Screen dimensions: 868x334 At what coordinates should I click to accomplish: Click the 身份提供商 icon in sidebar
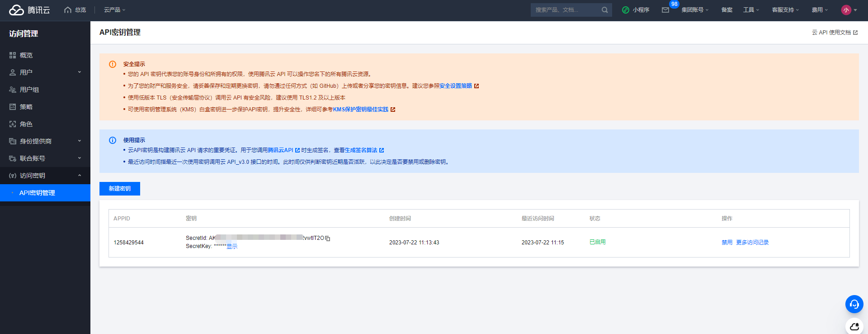(x=13, y=141)
